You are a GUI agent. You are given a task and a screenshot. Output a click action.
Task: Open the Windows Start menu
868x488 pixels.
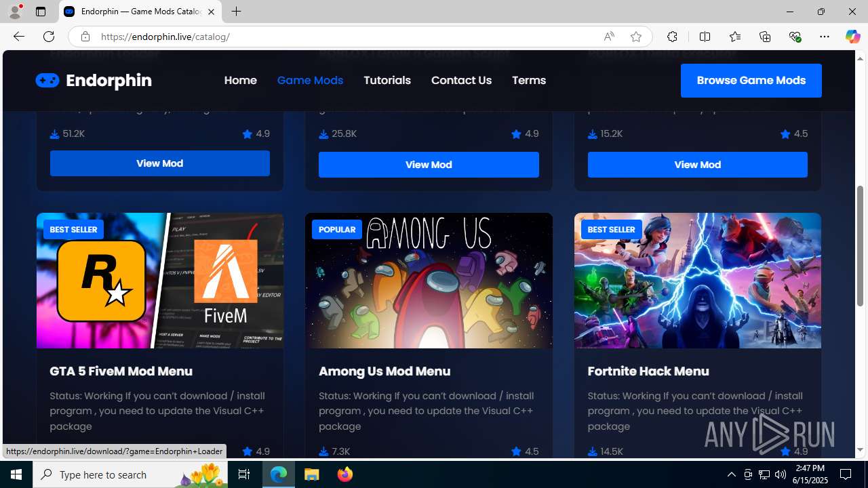point(16,474)
